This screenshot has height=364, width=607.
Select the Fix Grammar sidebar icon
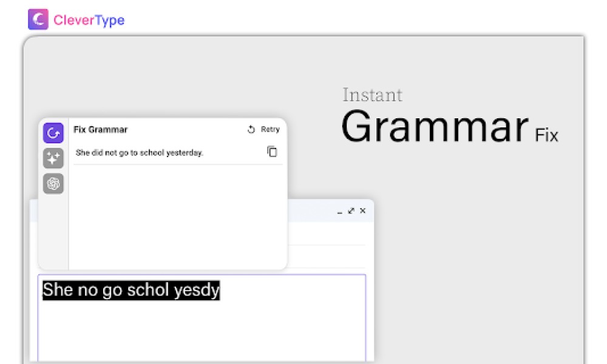(53, 133)
